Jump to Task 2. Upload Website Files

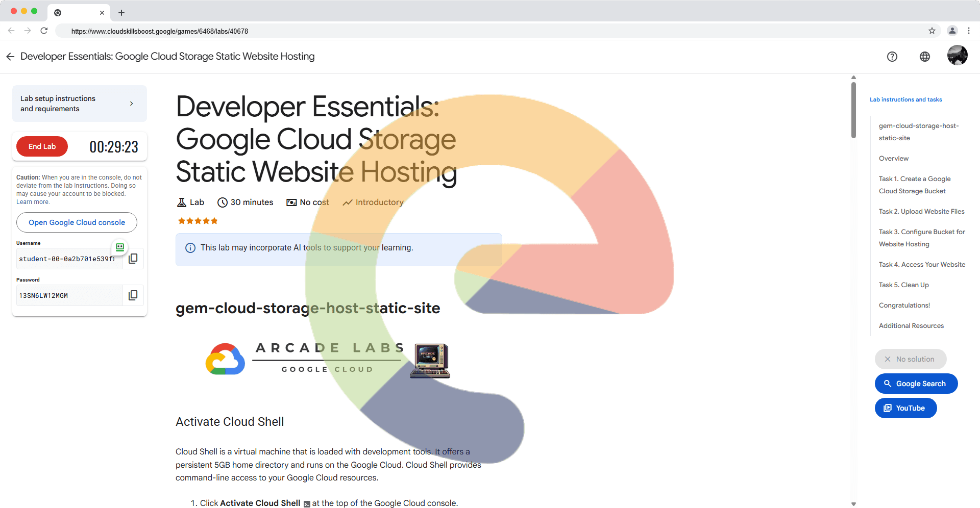[921, 212]
